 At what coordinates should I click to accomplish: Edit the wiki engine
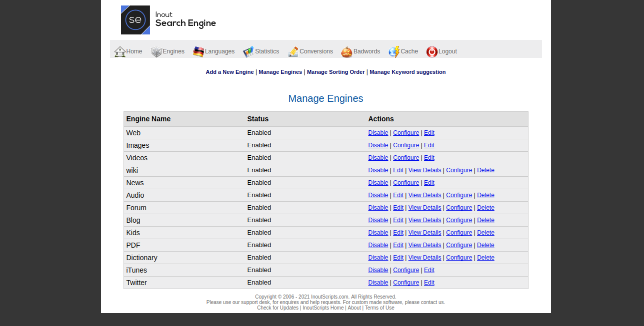[398, 170]
